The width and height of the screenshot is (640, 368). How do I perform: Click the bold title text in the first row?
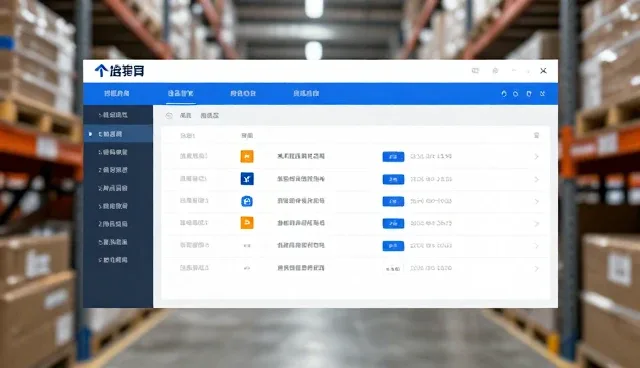click(301, 156)
